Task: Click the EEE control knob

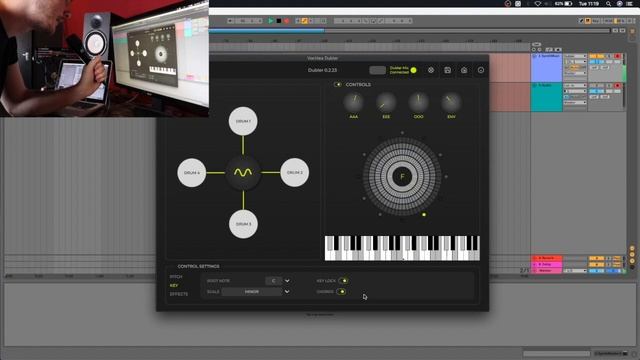Action: [x=386, y=102]
